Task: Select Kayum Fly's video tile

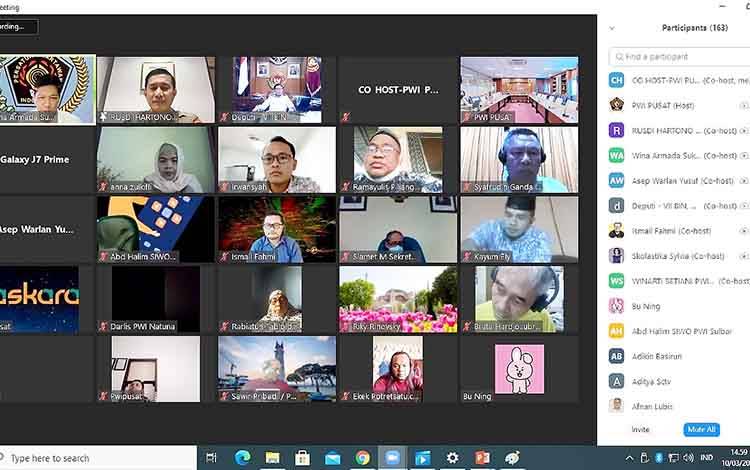Action: 519,230
